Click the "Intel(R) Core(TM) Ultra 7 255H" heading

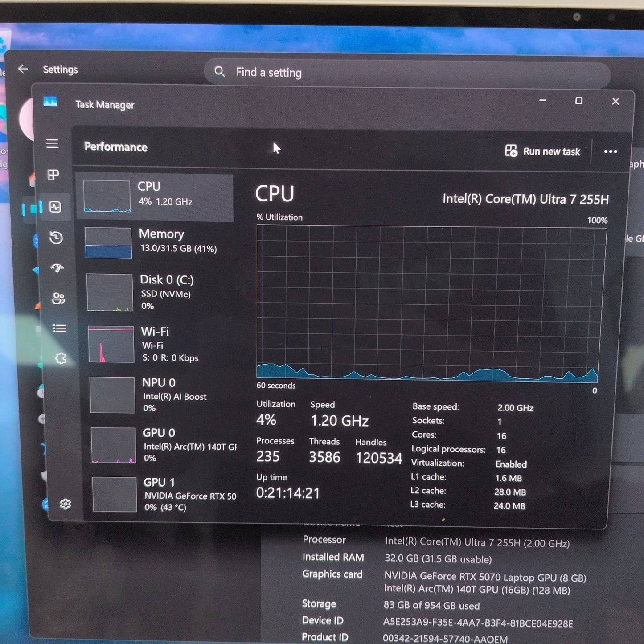[x=526, y=199]
